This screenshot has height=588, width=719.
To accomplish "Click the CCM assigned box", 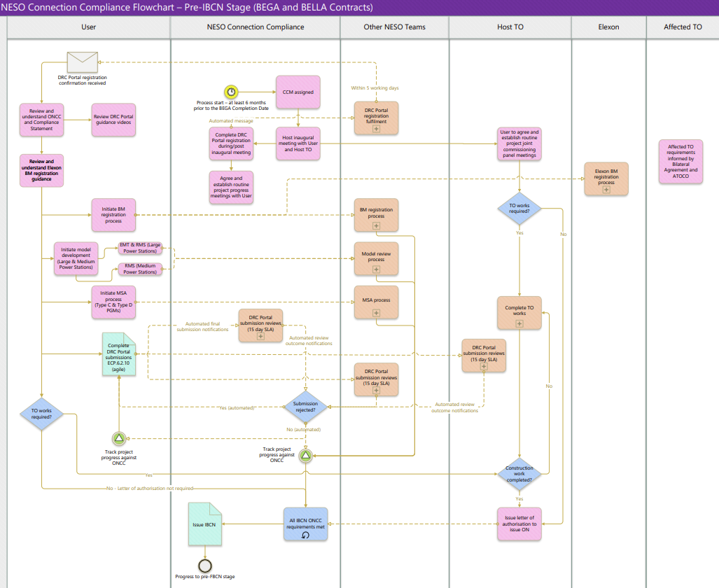I will [x=298, y=92].
